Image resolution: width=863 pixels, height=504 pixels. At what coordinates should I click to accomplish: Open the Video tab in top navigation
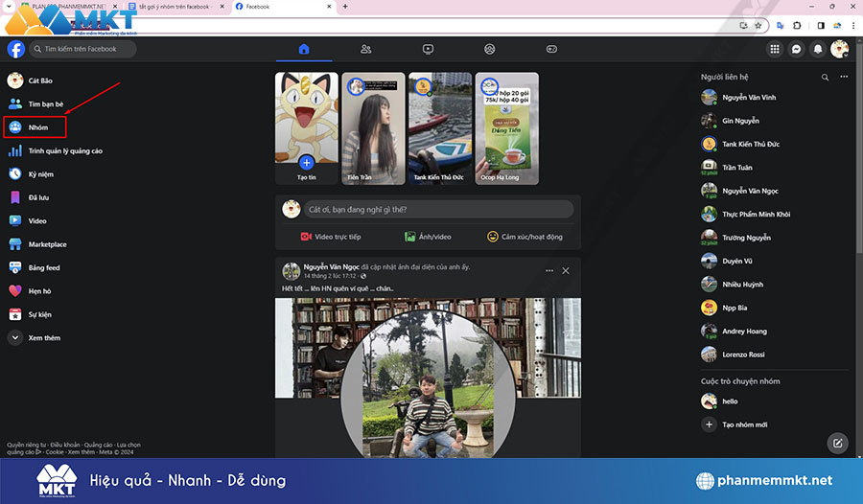click(x=428, y=49)
